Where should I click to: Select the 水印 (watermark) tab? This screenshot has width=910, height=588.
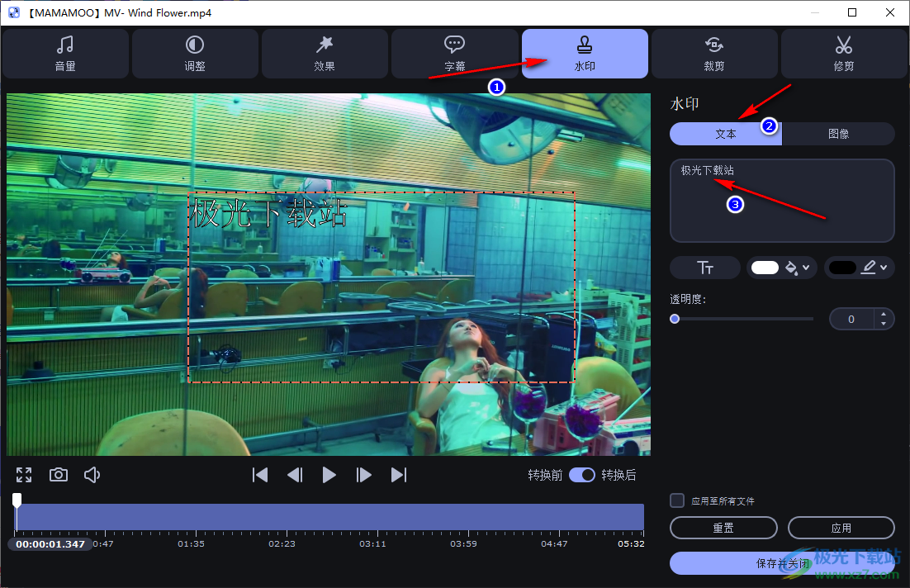point(585,54)
